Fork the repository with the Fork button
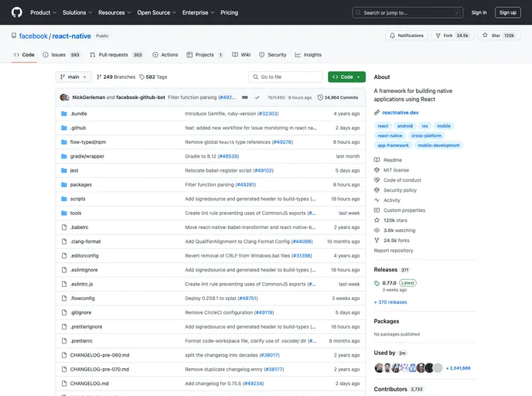 tap(452, 36)
